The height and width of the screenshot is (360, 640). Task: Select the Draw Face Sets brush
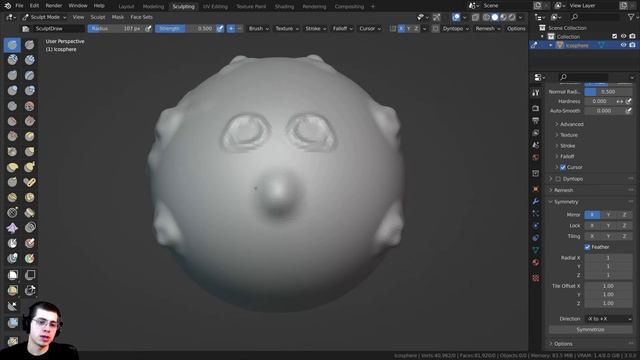point(29,258)
